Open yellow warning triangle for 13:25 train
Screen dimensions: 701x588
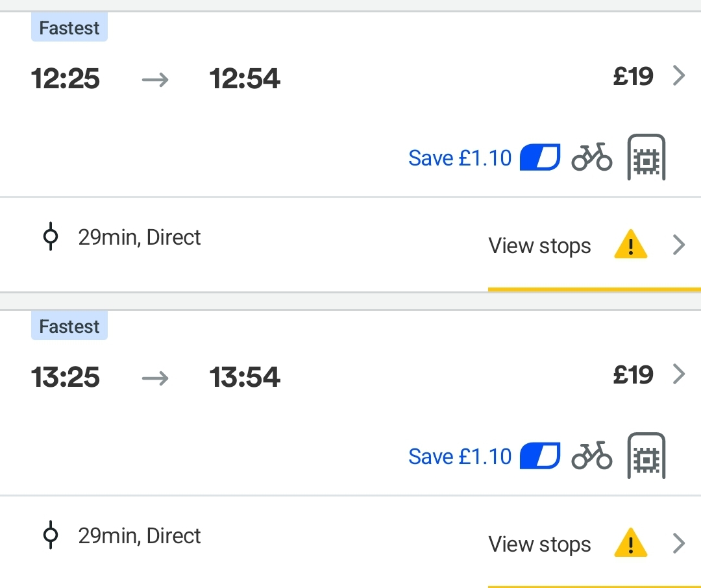[631, 543]
